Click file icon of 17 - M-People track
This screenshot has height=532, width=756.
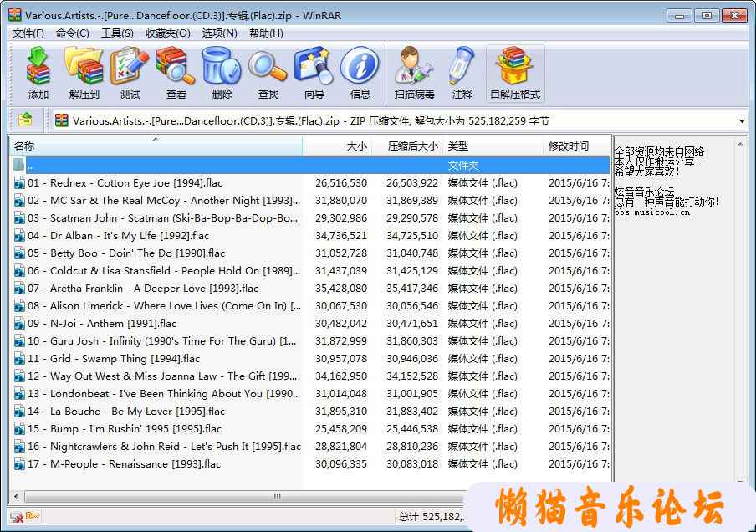(19, 464)
